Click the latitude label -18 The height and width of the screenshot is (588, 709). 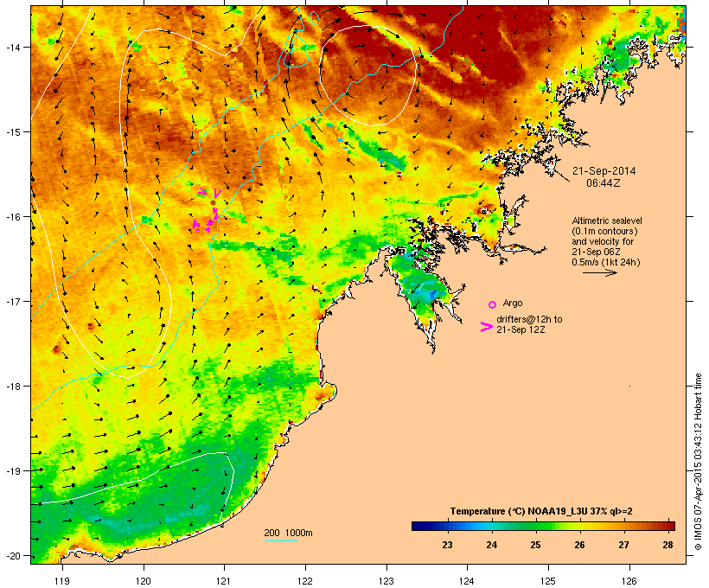(x=13, y=387)
